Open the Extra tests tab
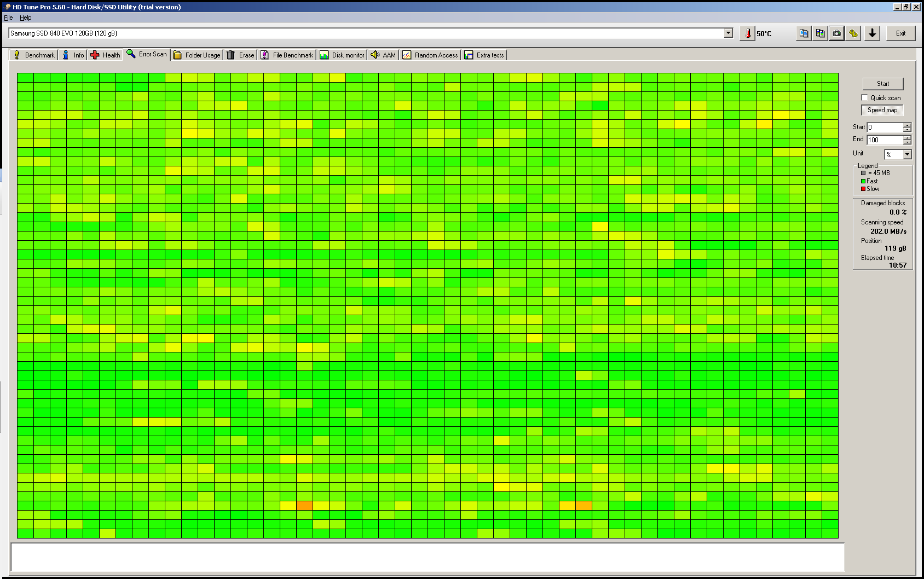 [x=484, y=55]
